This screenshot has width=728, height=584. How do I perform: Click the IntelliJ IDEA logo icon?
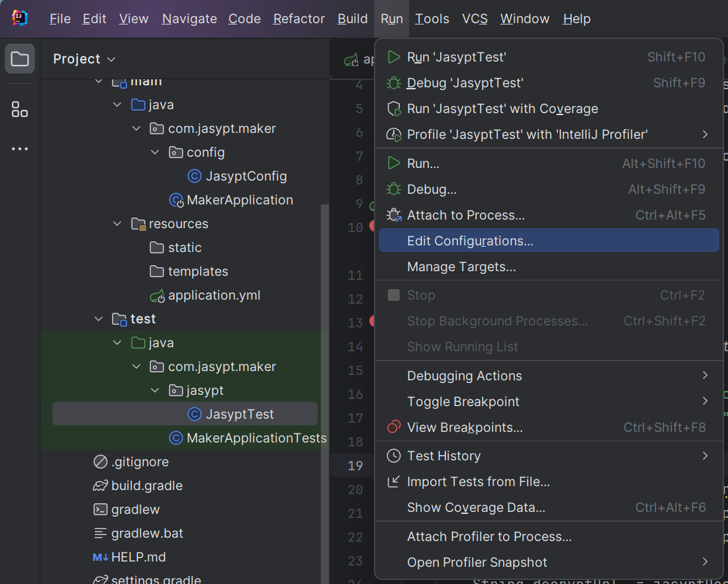(x=19, y=18)
